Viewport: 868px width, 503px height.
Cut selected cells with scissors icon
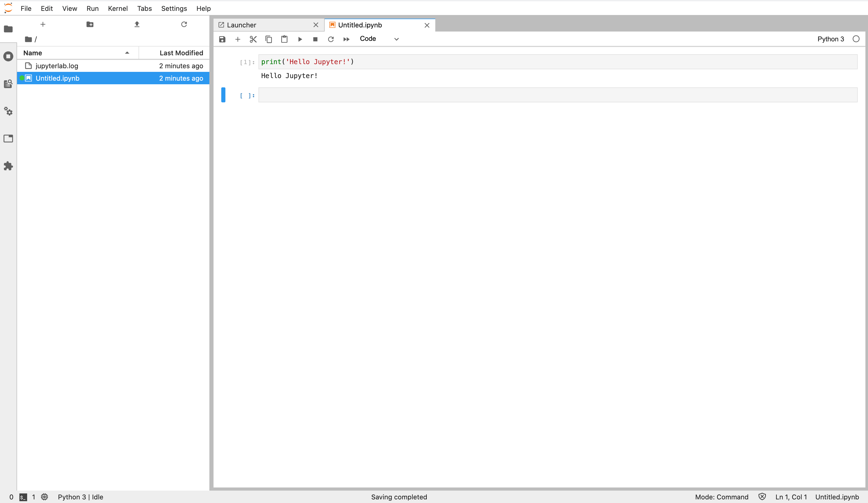coord(253,39)
